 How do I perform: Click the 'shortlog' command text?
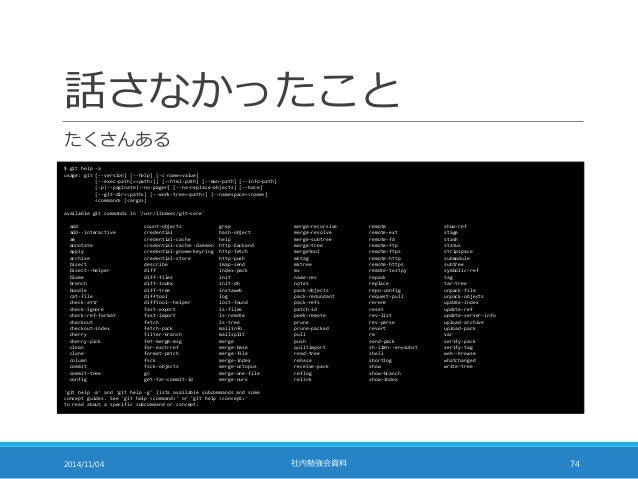380,361
